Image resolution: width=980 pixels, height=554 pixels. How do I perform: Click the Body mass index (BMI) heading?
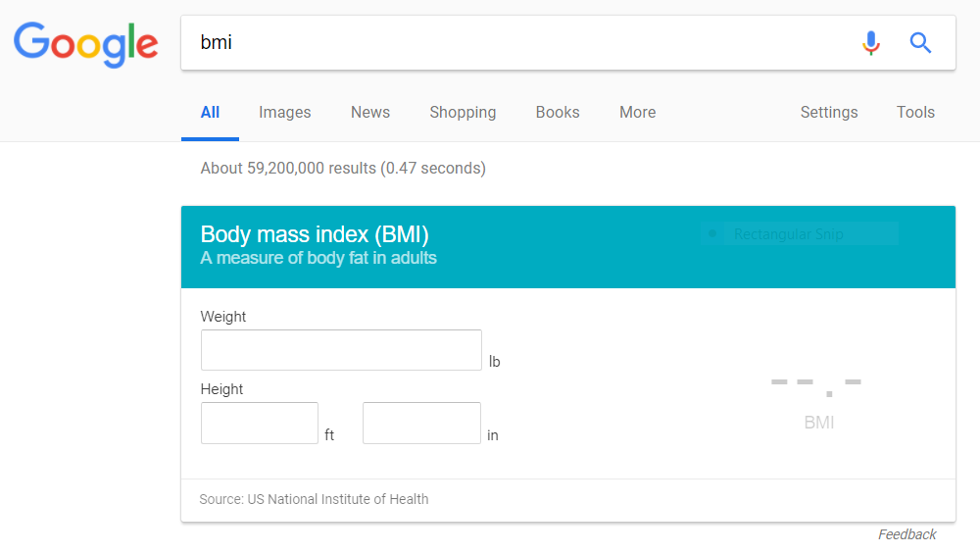315,234
